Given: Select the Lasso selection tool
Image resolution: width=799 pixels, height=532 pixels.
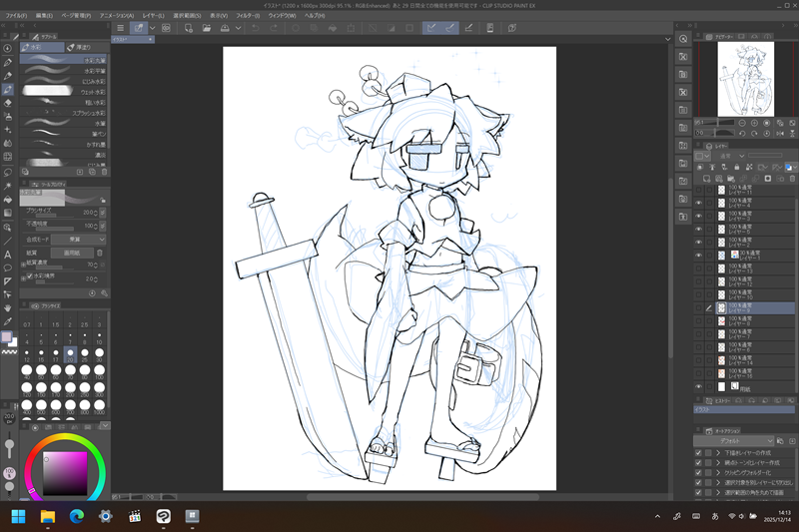Looking at the screenshot, I should click(x=8, y=173).
